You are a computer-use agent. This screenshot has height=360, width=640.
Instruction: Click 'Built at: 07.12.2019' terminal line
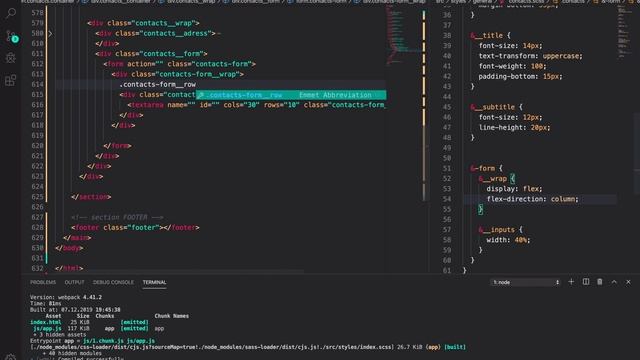(75, 310)
